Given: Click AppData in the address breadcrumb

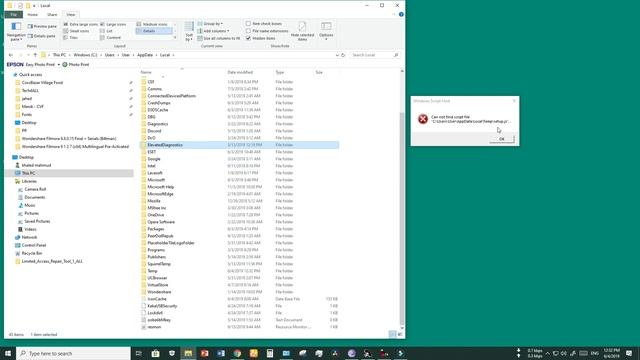Looking at the screenshot, I should (145, 55).
